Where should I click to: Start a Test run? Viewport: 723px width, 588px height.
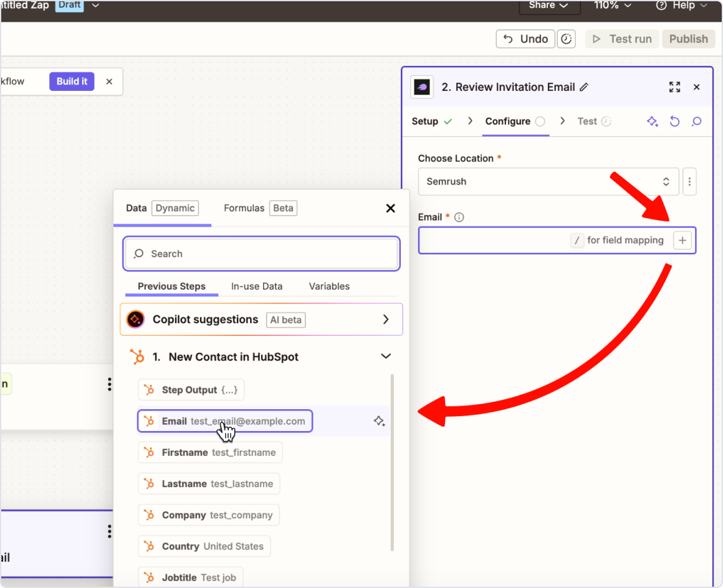[x=622, y=39]
